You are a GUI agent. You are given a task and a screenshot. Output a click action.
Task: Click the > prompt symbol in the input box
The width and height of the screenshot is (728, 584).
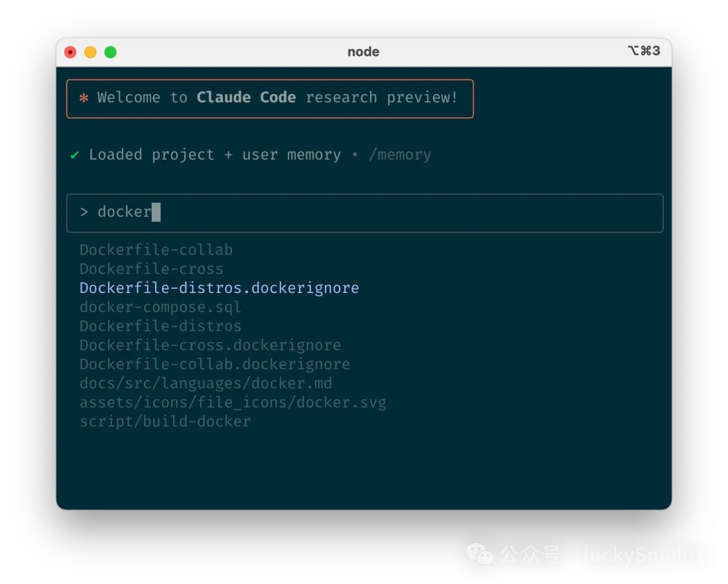tap(84, 212)
